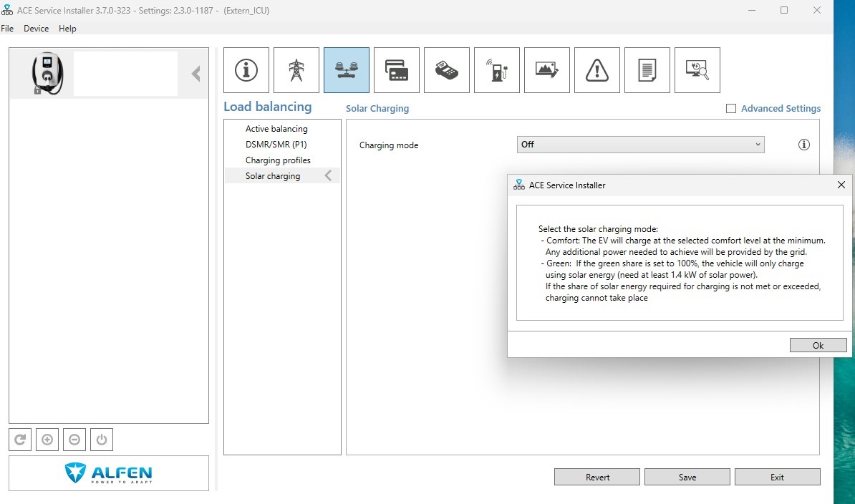Open the monitor diagnostics magnifier icon
This screenshot has height=504, width=855.
point(697,70)
